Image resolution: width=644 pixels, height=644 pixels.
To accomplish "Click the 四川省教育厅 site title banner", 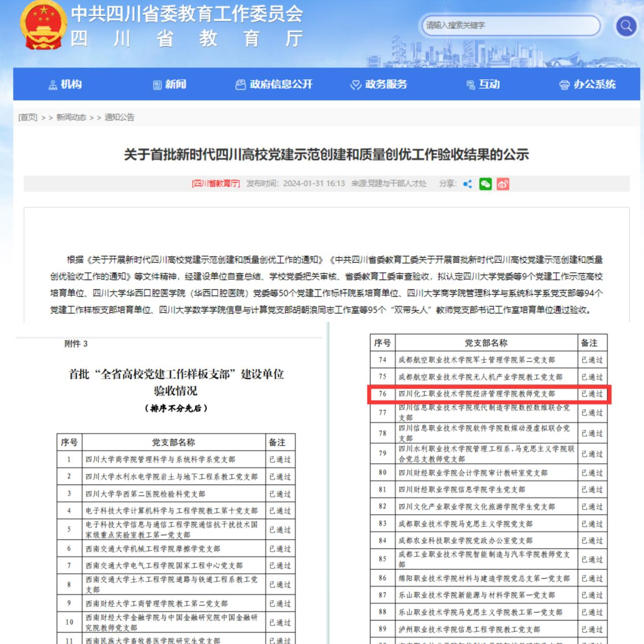I will pyautogui.click(x=187, y=25).
